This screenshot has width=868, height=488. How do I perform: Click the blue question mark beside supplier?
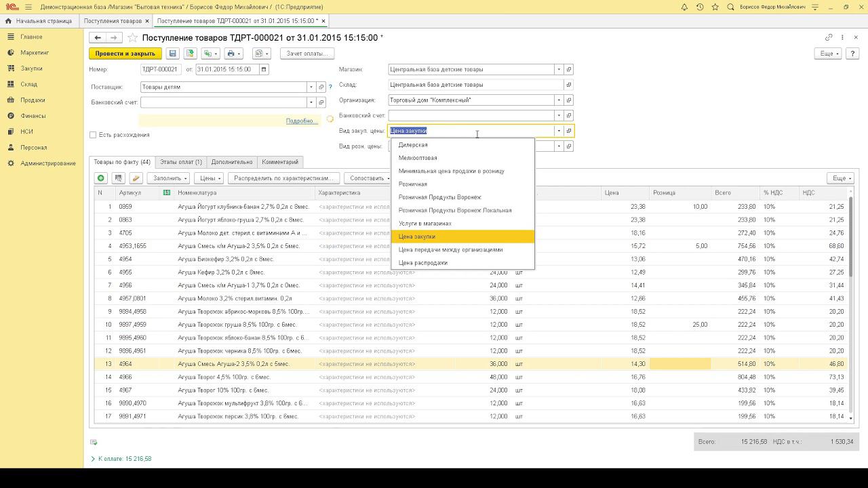coord(330,87)
